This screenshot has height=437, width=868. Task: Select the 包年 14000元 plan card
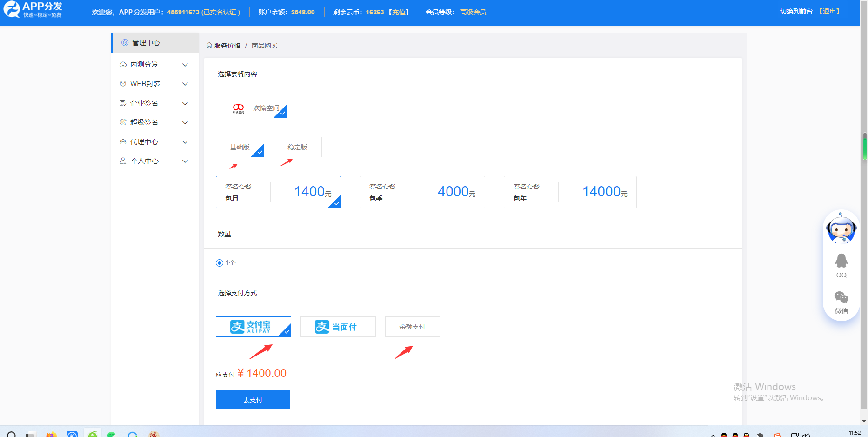tap(570, 192)
